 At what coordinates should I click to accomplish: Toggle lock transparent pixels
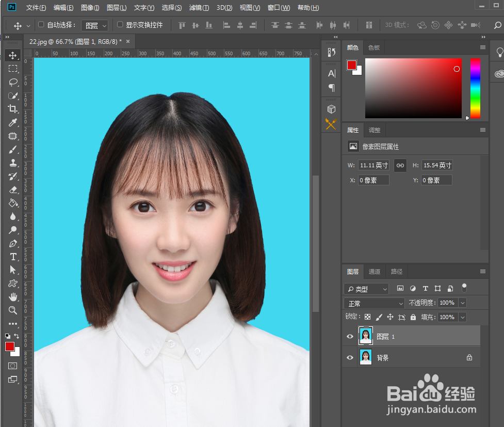click(367, 317)
